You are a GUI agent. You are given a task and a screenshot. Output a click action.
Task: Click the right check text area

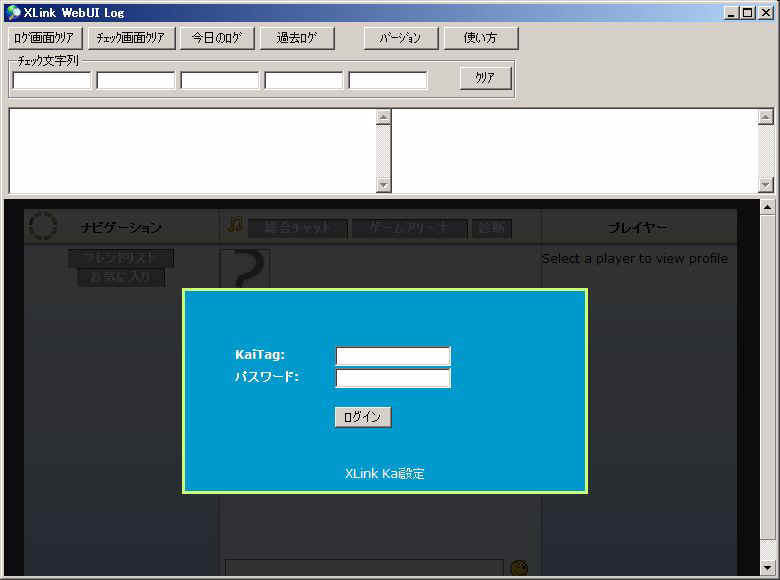pyautogui.click(x=576, y=151)
